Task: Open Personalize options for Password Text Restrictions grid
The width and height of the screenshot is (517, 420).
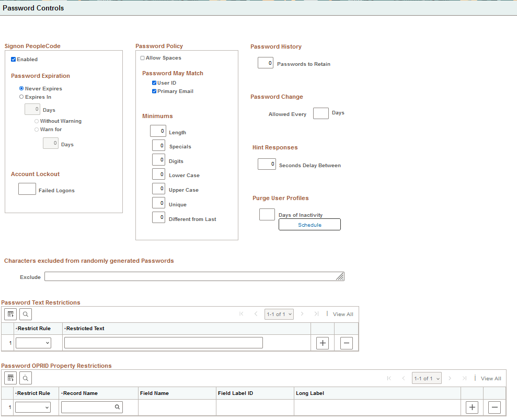Action: pyautogui.click(x=10, y=314)
